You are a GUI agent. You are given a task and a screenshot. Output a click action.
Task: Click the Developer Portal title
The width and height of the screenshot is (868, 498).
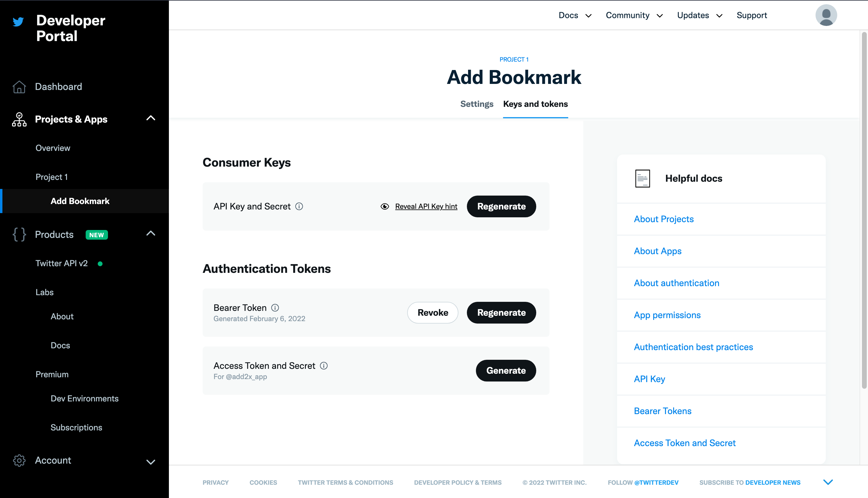(x=71, y=28)
